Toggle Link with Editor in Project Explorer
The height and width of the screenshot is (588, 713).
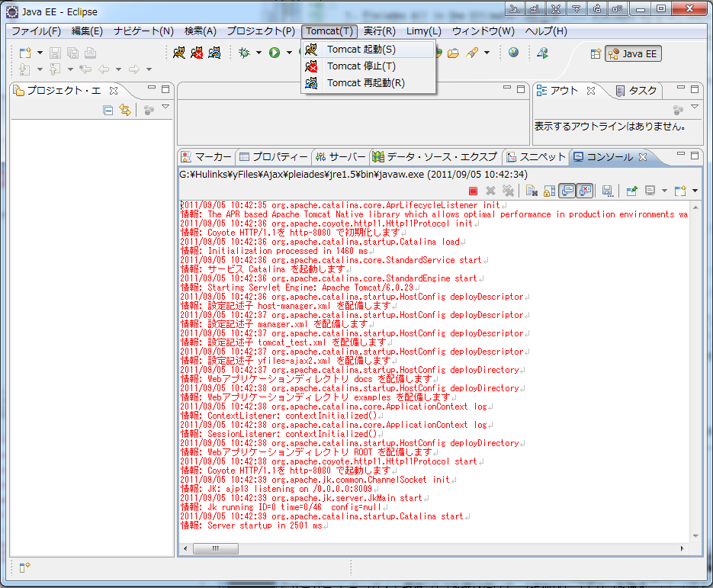point(124,110)
